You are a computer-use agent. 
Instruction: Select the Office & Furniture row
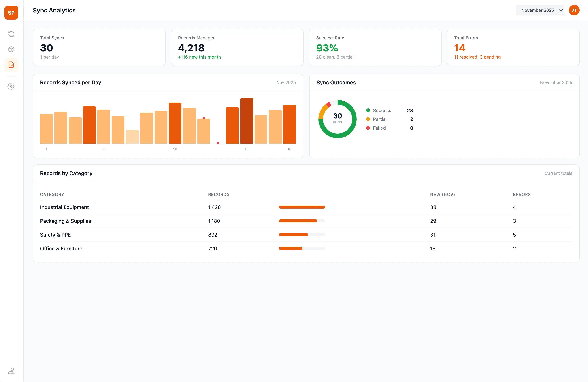(306, 249)
